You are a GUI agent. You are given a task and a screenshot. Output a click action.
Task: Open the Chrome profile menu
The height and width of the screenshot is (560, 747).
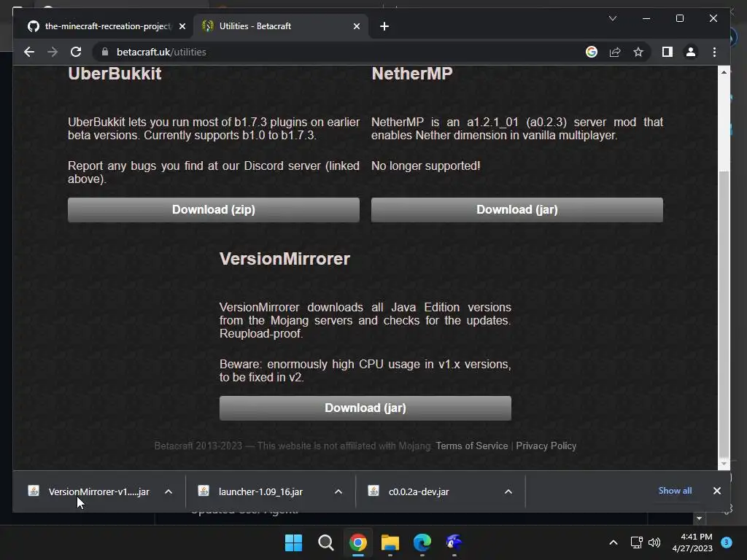click(691, 52)
